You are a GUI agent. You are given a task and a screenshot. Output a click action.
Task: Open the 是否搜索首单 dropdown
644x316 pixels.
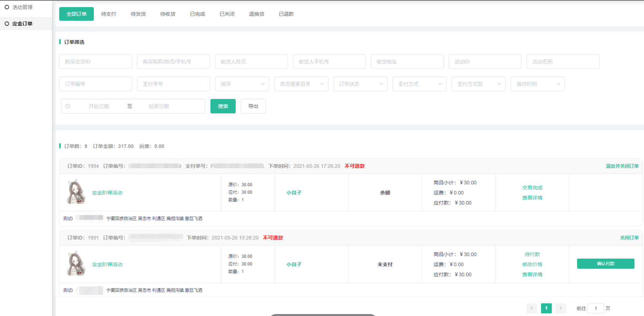[x=301, y=84]
